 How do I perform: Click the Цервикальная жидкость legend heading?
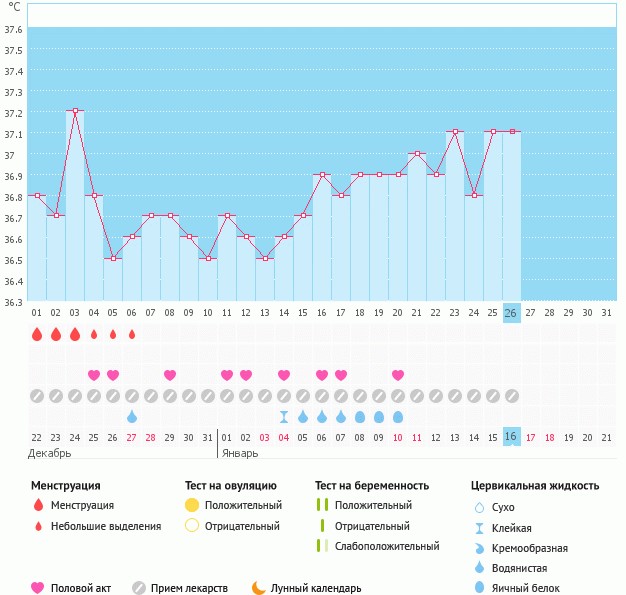535,485
